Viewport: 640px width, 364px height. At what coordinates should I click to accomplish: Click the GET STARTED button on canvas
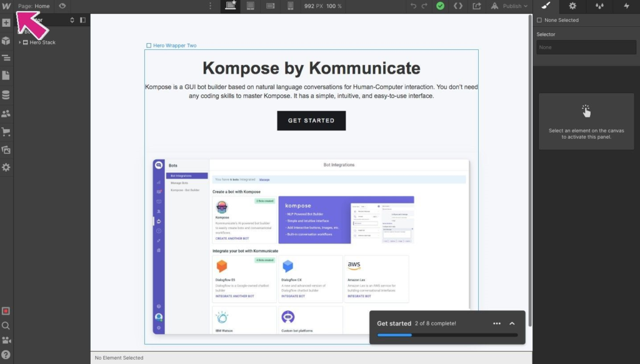click(311, 121)
